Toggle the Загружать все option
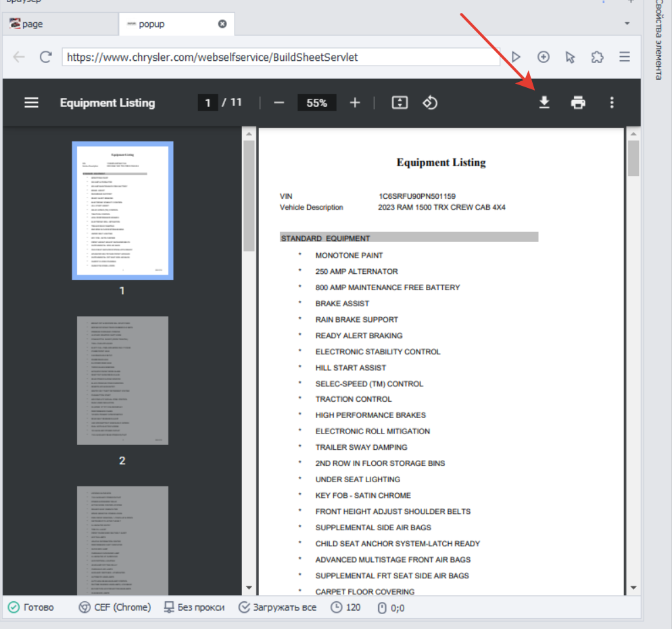This screenshot has height=629, width=672. click(x=277, y=607)
